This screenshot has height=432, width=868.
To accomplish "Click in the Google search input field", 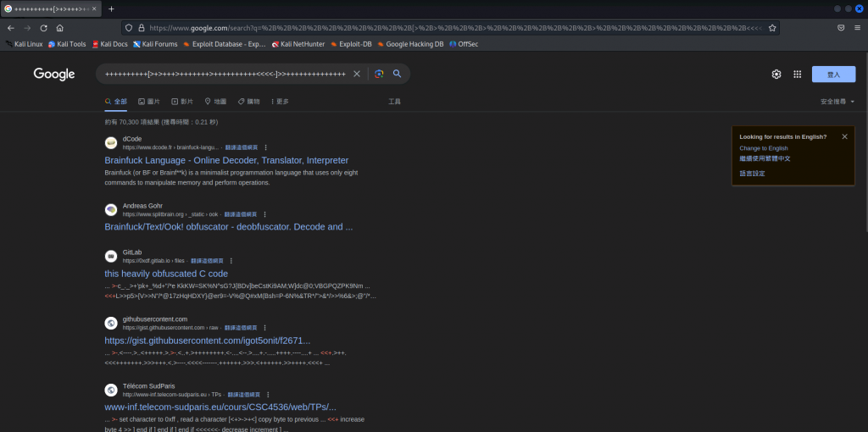I will (225, 75).
